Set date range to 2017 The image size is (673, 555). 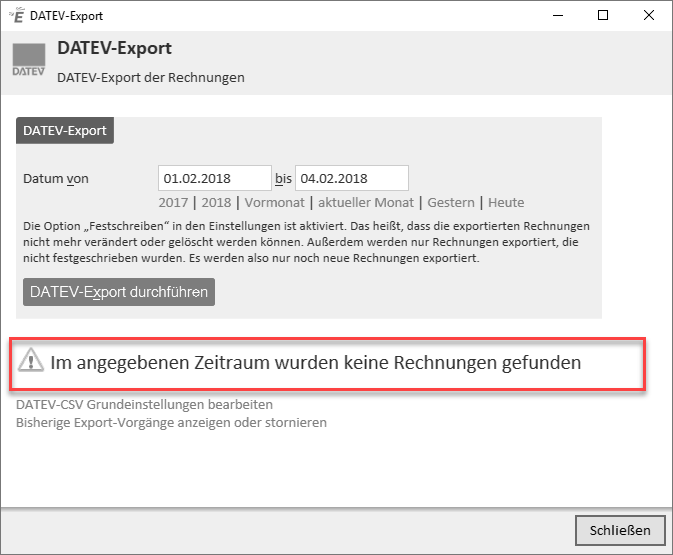tap(173, 203)
